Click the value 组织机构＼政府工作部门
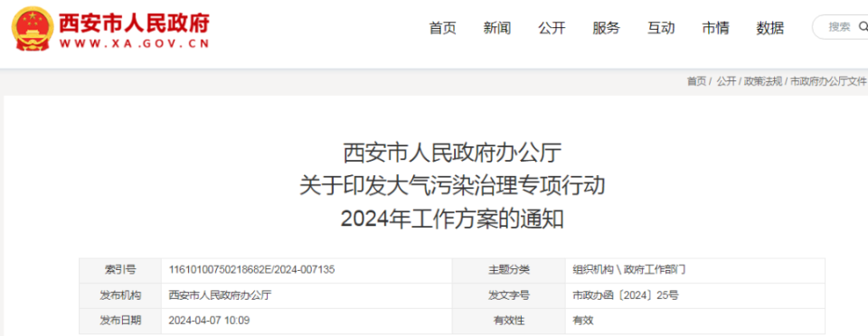The width and height of the screenshot is (868, 336). tap(629, 270)
